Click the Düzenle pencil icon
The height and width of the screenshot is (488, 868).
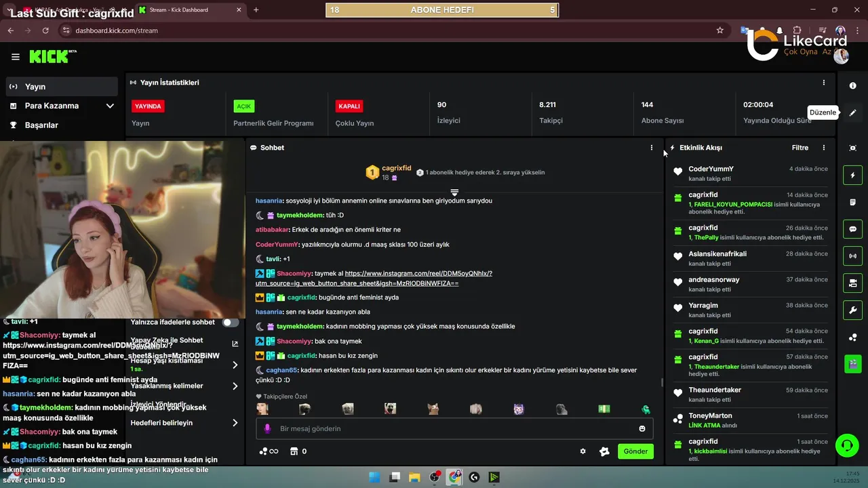[x=853, y=113]
